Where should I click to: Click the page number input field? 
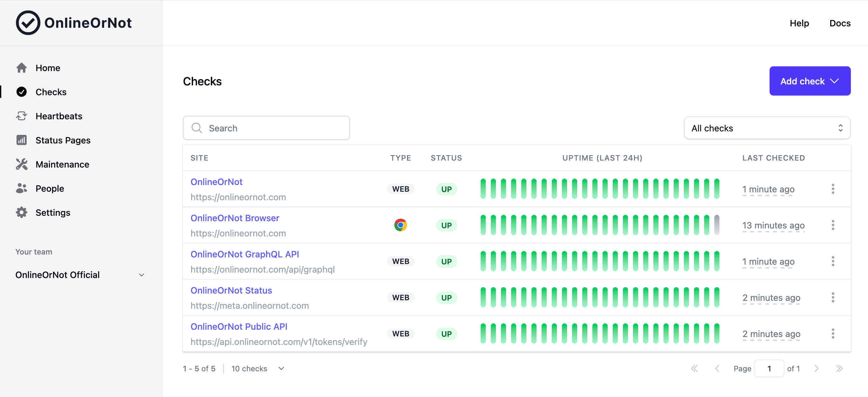(x=770, y=368)
